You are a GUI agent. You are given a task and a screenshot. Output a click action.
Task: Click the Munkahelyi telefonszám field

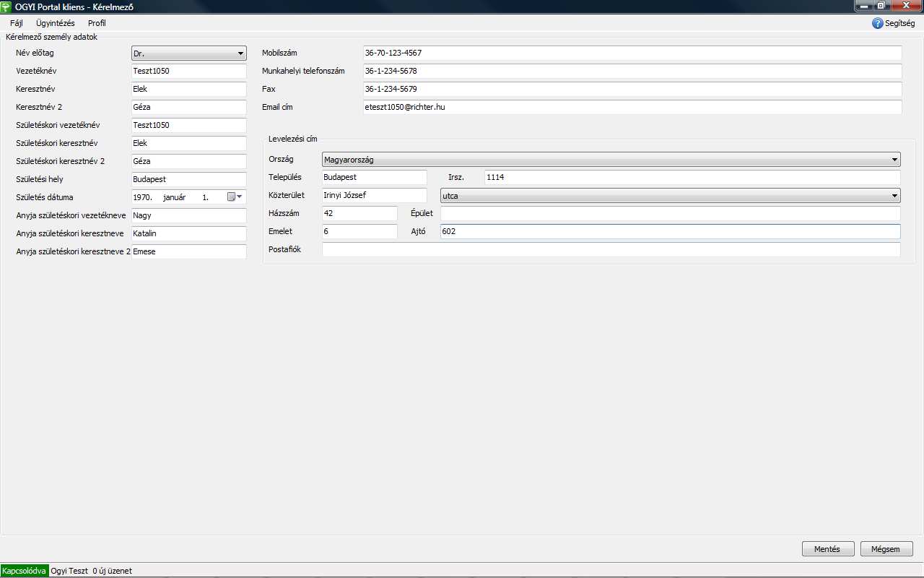click(x=632, y=71)
